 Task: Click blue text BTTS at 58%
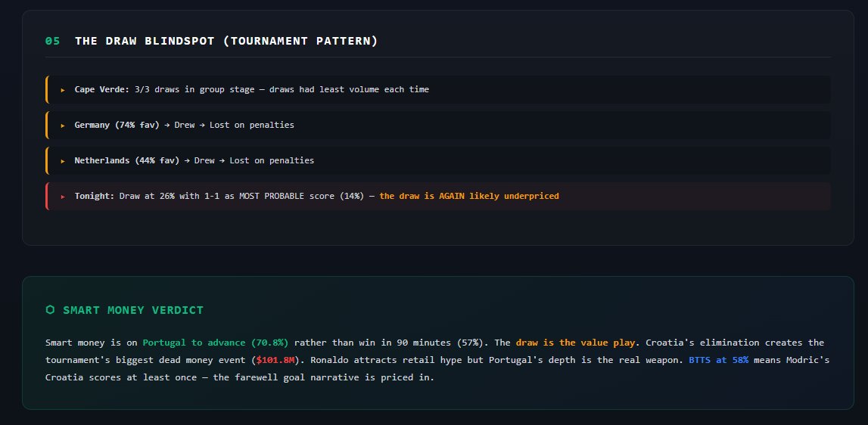(x=718, y=360)
